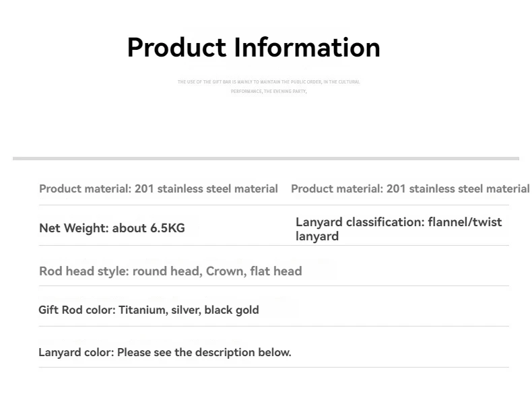Select the left 'Product material' text
Image resolution: width=532 pixels, height=410 pixels.
pos(158,189)
